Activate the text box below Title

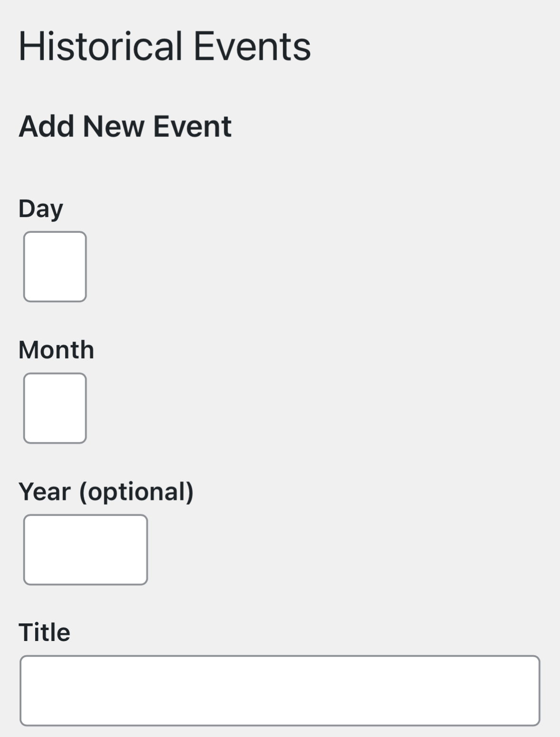280,691
